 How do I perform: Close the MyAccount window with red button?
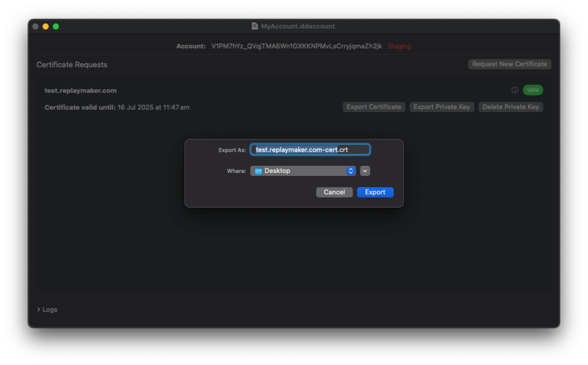coord(35,27)
